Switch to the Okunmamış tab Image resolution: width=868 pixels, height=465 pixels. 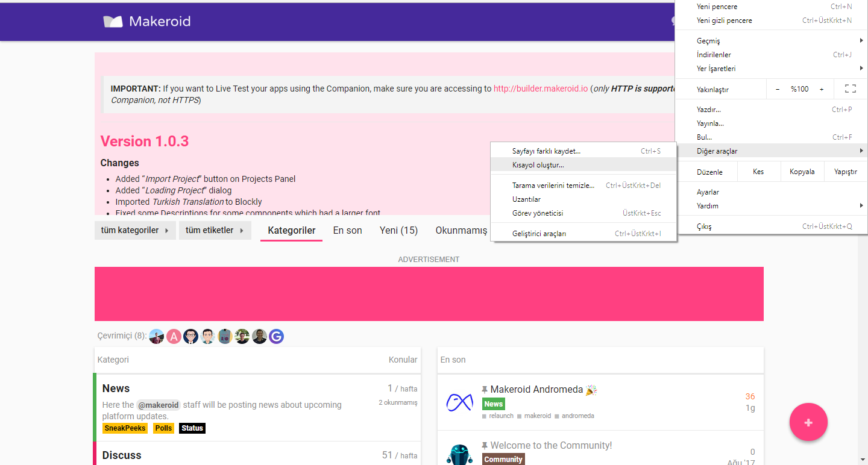[461, 230]
